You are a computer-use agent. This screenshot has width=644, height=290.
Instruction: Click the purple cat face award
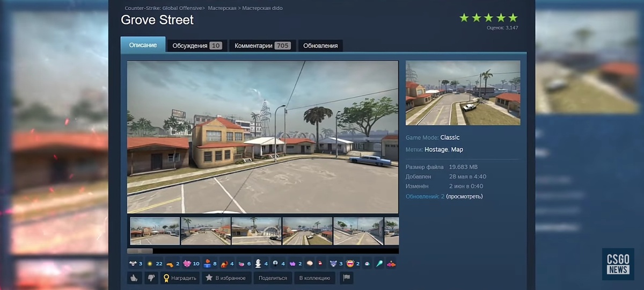(x=335, y=263)
